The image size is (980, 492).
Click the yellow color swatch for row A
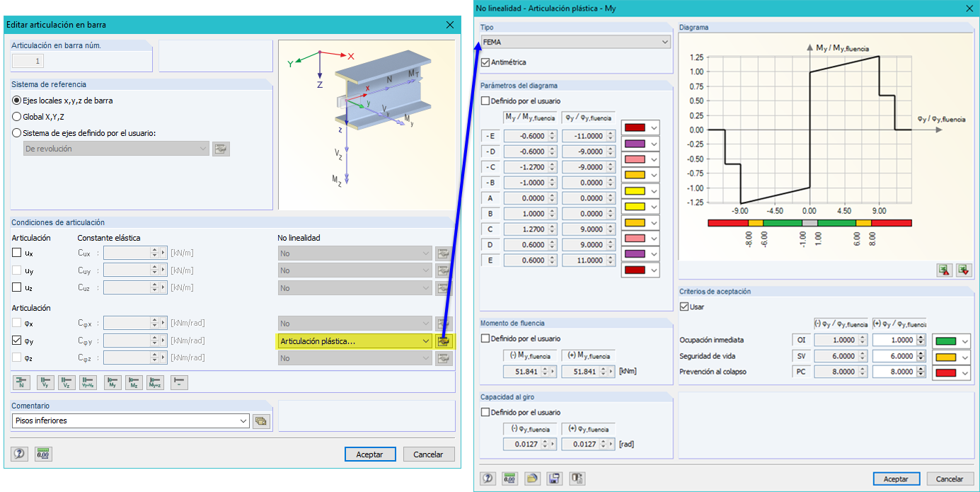635,191
